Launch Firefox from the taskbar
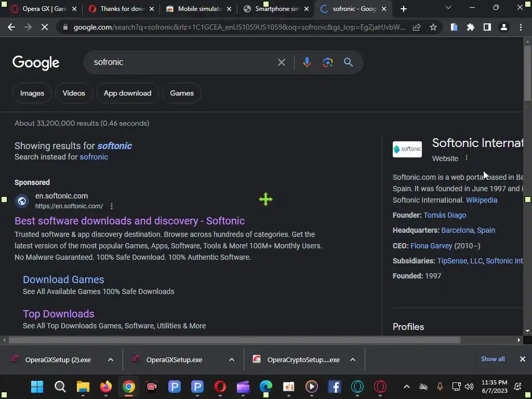This screenshot has height=399, width=532. 106,387
